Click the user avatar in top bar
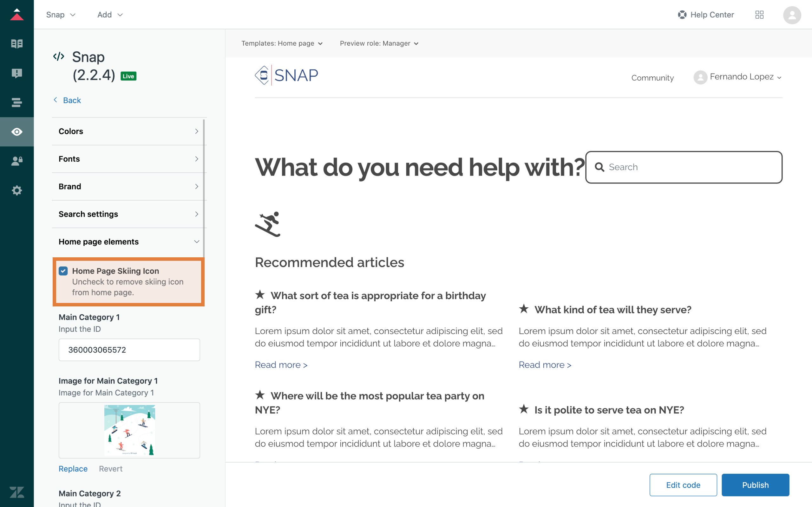The height and width of the screenshot is (507, 812). tap(792, 15)
